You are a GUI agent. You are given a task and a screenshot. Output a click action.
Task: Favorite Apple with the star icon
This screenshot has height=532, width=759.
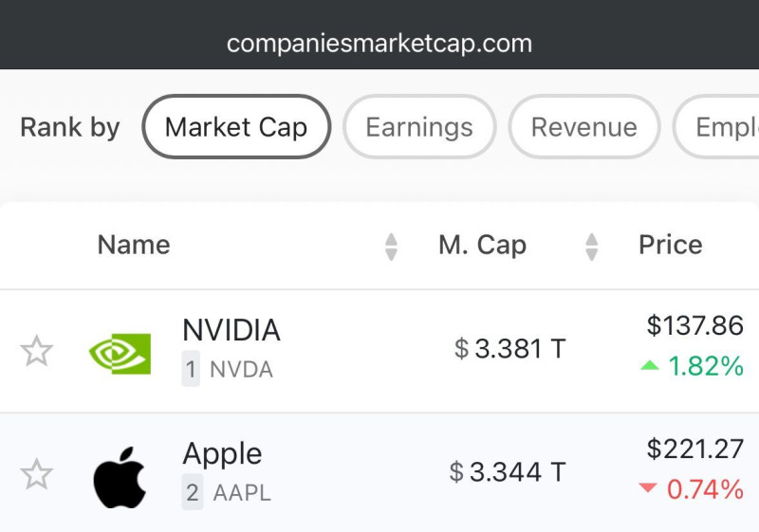coord(36,474)
